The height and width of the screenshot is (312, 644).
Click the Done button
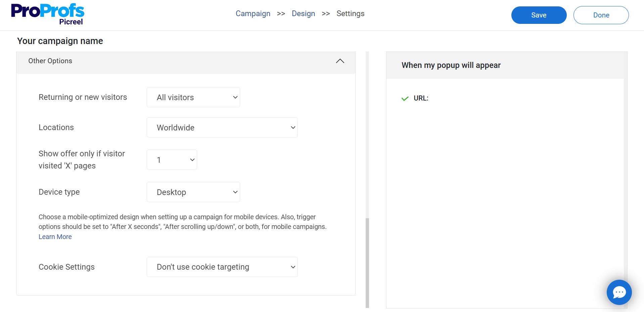601,15
